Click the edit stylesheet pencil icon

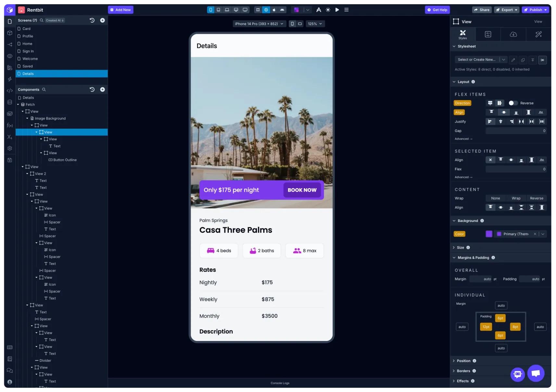(x=513, y=60)
